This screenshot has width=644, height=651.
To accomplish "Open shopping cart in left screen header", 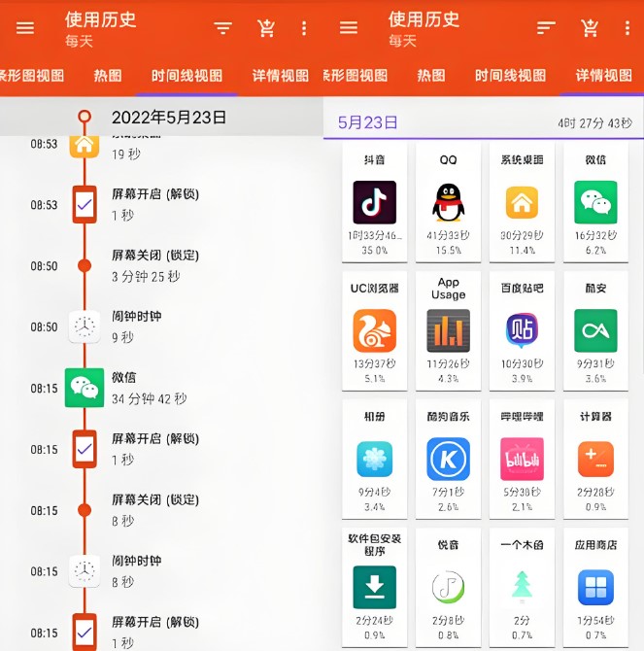I will point(266,28).
